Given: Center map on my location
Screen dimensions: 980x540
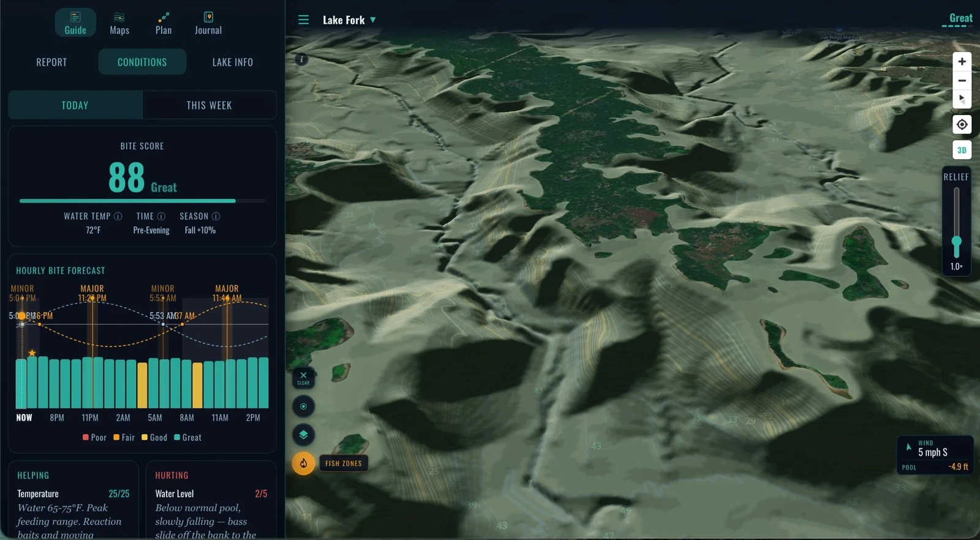Looking at the screenshot, I should click(962, 124).
